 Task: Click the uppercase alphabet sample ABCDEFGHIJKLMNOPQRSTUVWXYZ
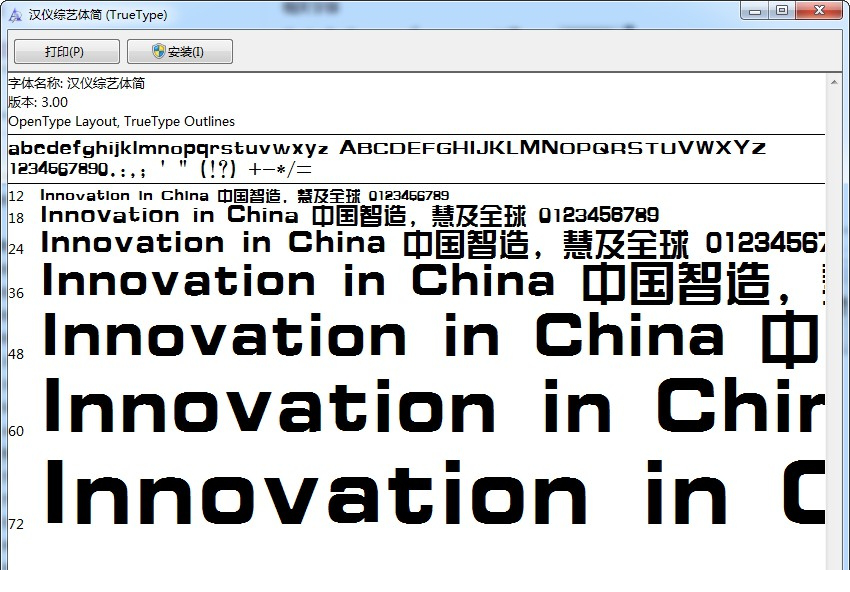(552, 147)
